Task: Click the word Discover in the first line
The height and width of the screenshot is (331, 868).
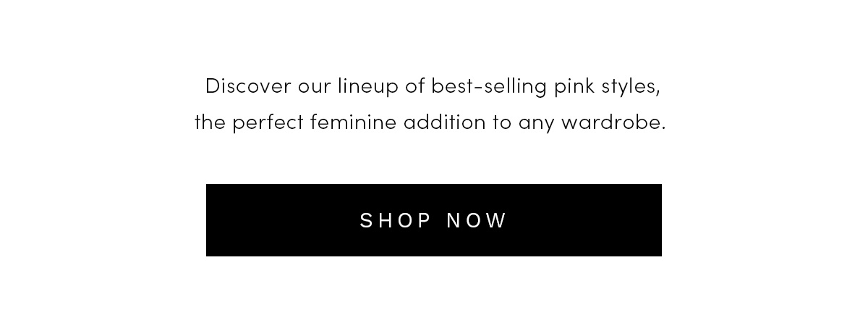Action: [248, 86]
